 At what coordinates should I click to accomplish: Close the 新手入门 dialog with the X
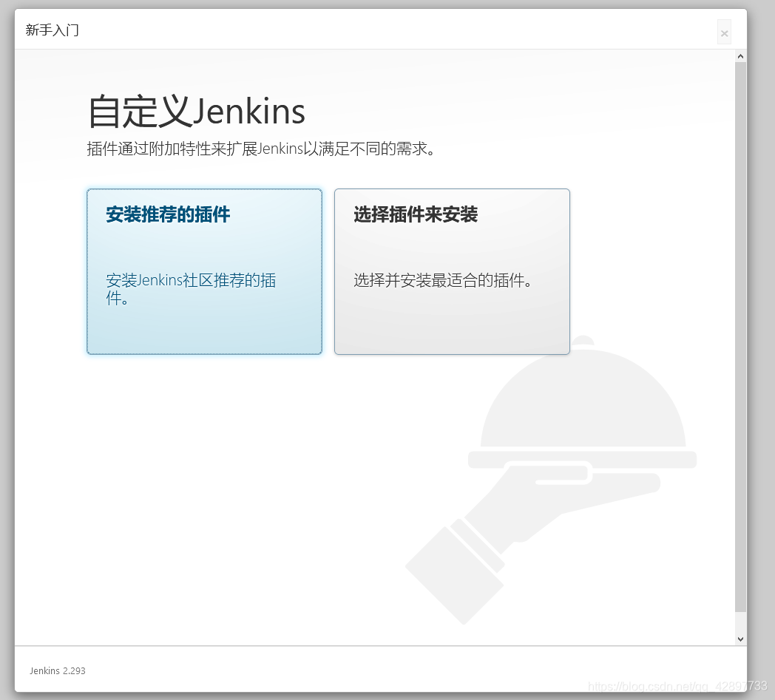click(x=724, y=33)
